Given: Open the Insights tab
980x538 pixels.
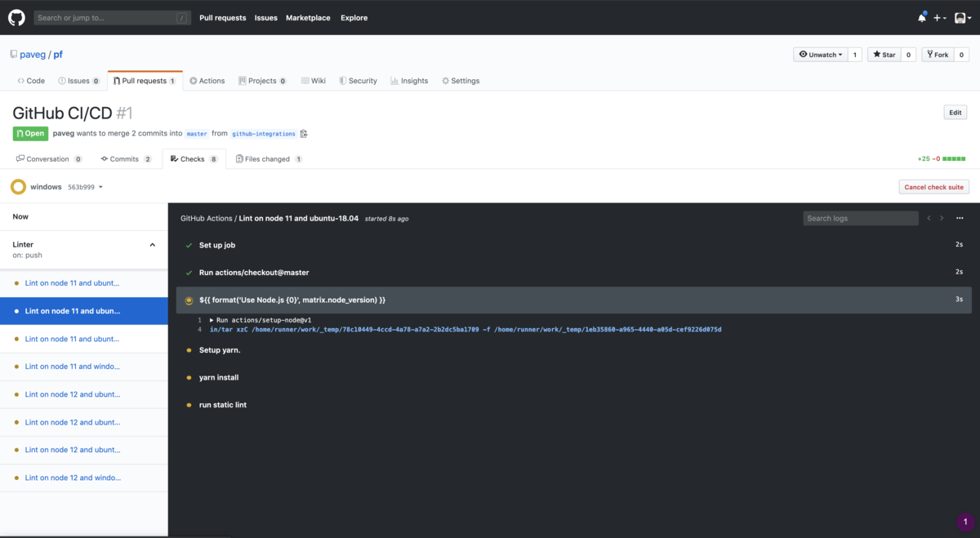Looking at the screenshot, I should (x=409, y=81).
